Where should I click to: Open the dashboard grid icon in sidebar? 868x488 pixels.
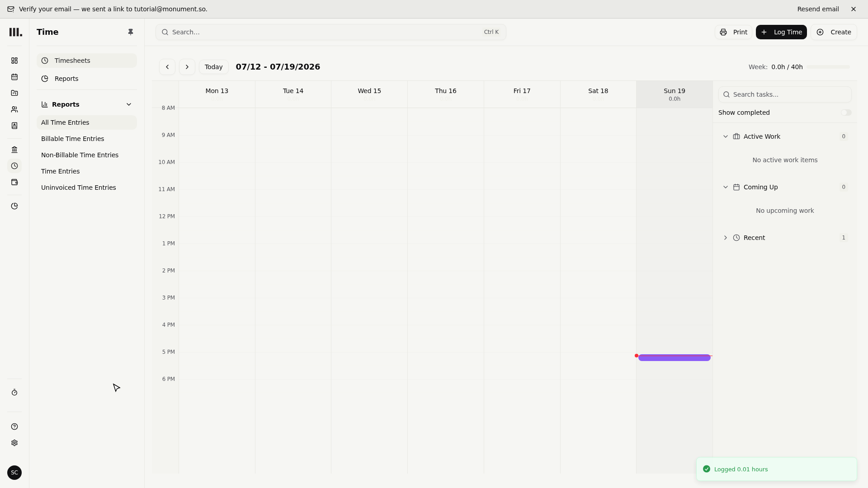pos(14,61)
